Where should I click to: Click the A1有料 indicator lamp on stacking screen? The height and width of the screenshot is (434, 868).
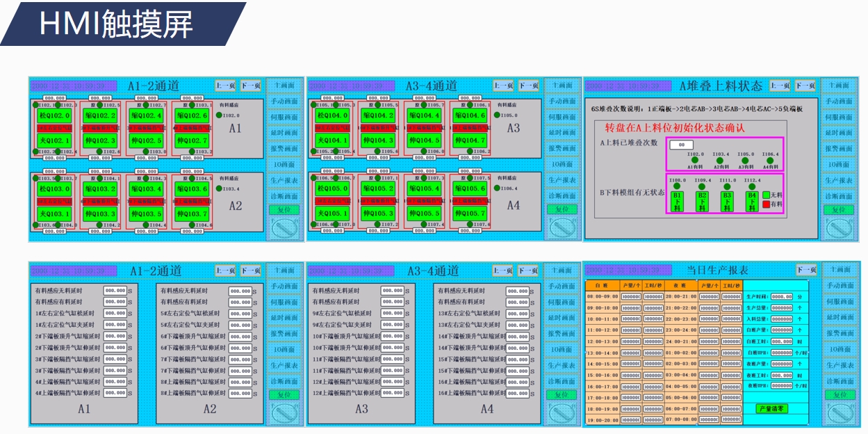(x=695, y=160)
